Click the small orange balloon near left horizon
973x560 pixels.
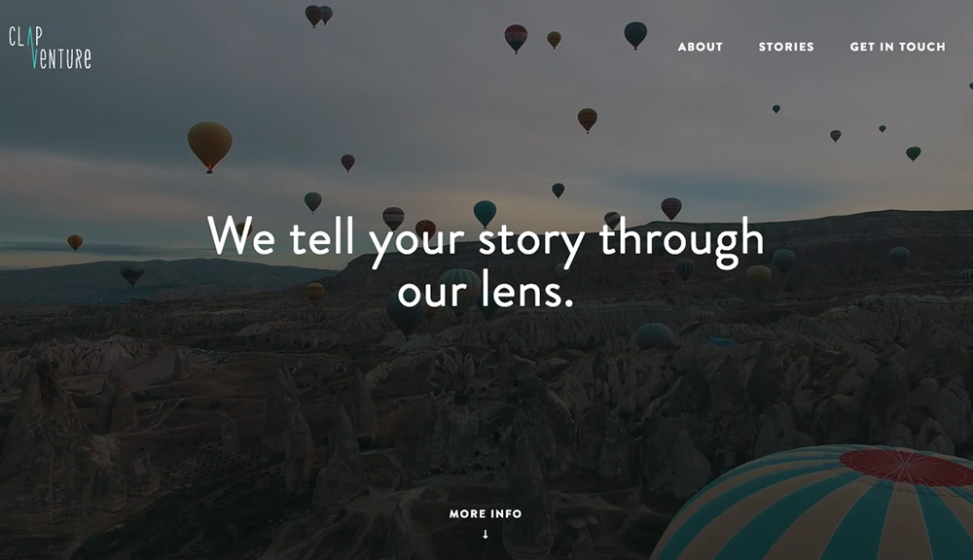click(x=75, y=242)
